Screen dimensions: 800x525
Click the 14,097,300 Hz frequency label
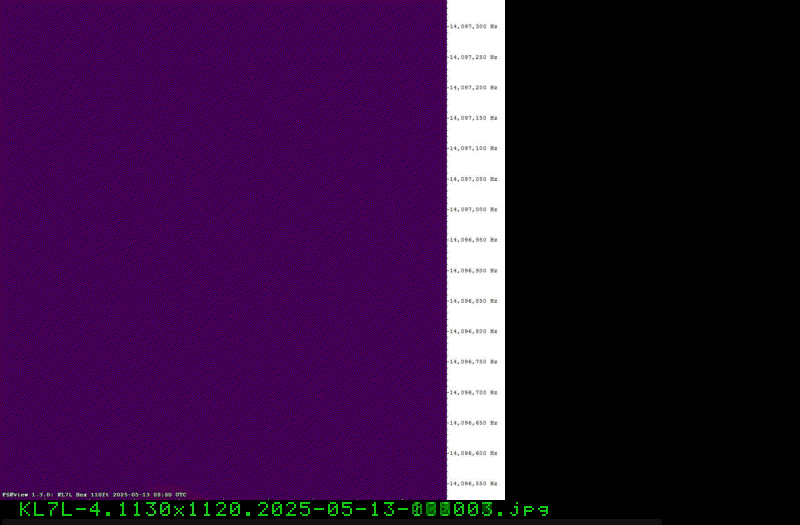tap(473, 27)
